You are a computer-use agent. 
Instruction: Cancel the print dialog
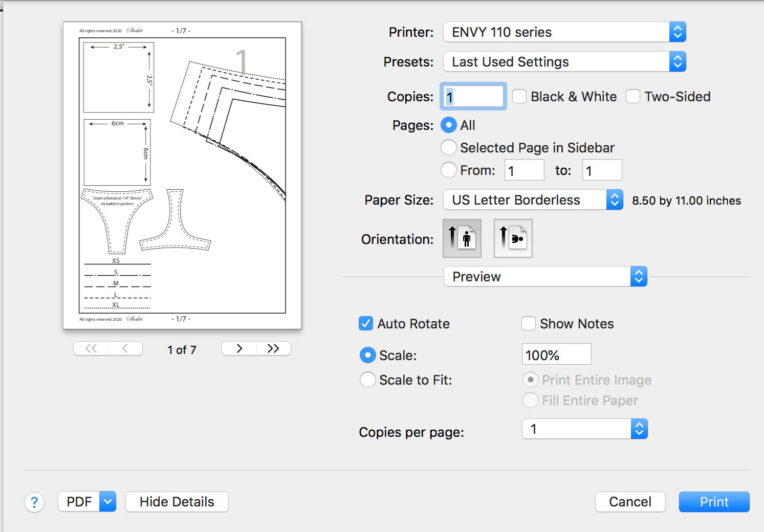tap(630, 502)
